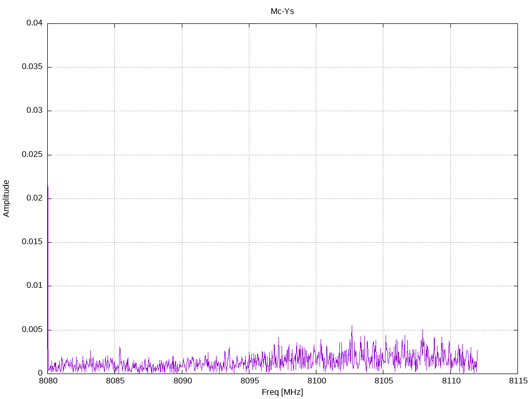Screen dimensions: 532x399
Task: Click the Freq [MHz] x-axis label
Action: click(x=282, y=392)
